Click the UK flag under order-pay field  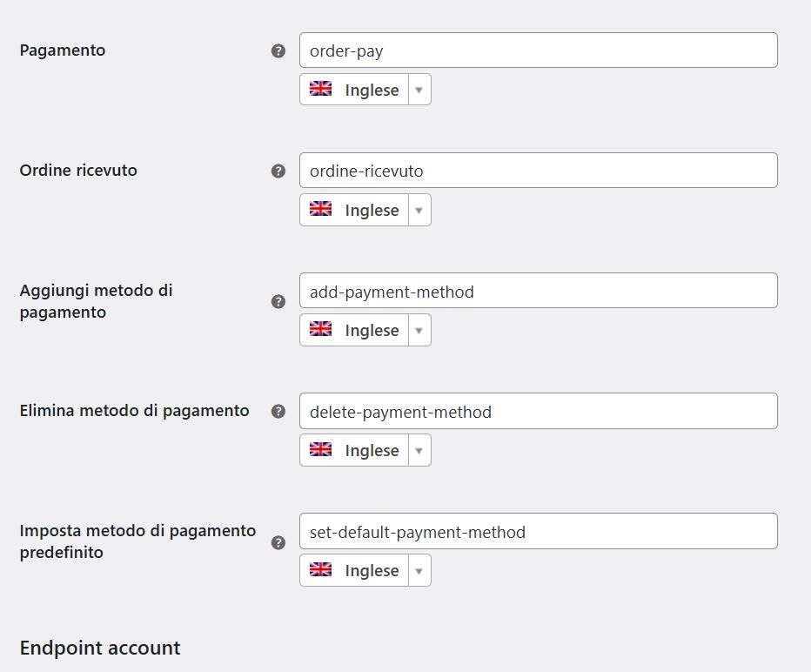point(321,89)
